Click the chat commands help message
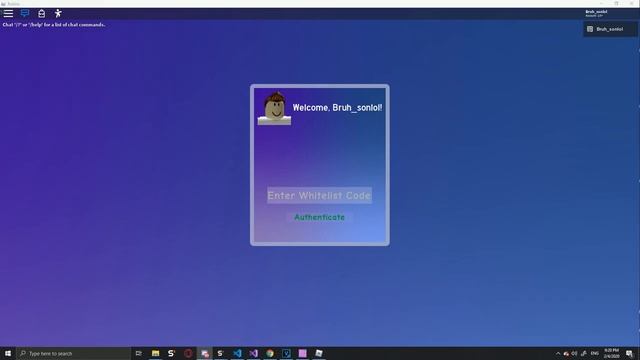 click(x=54, y=25)
